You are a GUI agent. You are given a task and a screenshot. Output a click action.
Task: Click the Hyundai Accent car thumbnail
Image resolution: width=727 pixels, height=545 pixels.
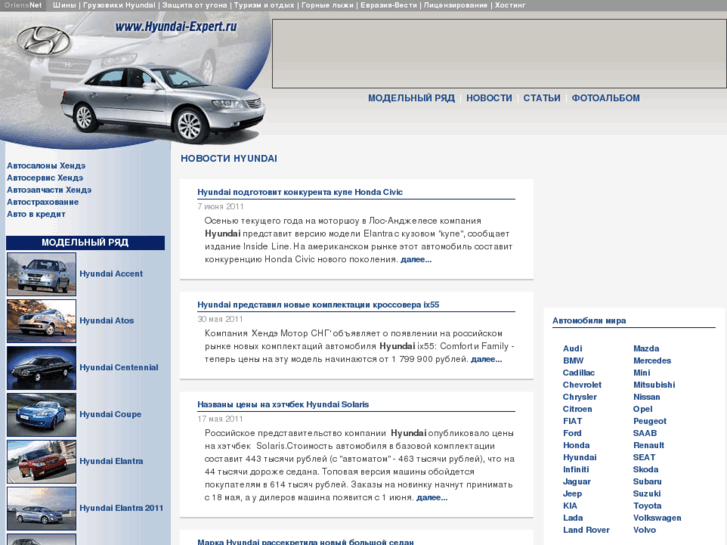coord(41,274)
